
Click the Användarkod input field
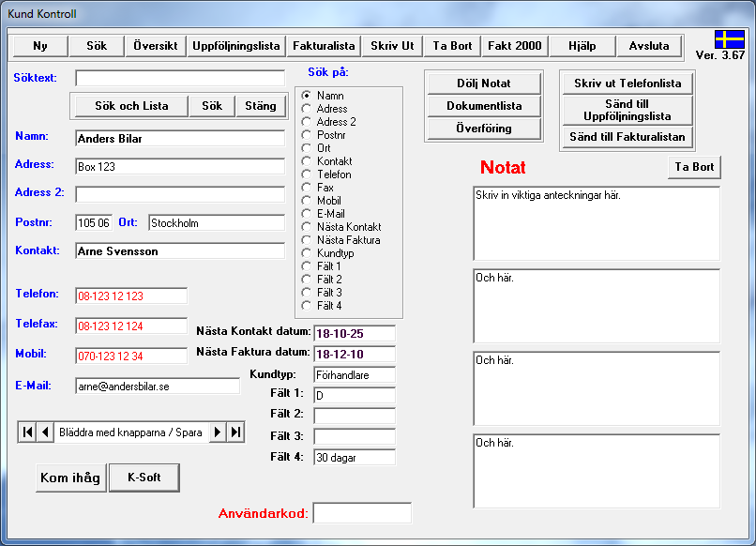click(362, 513)
